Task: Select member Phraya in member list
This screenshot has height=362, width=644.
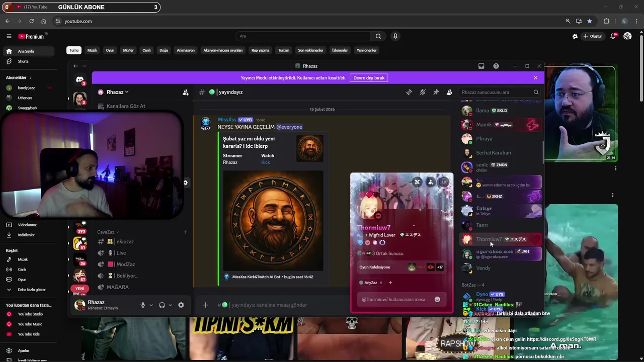Action: pyautogui.click(x=501, y=138)
